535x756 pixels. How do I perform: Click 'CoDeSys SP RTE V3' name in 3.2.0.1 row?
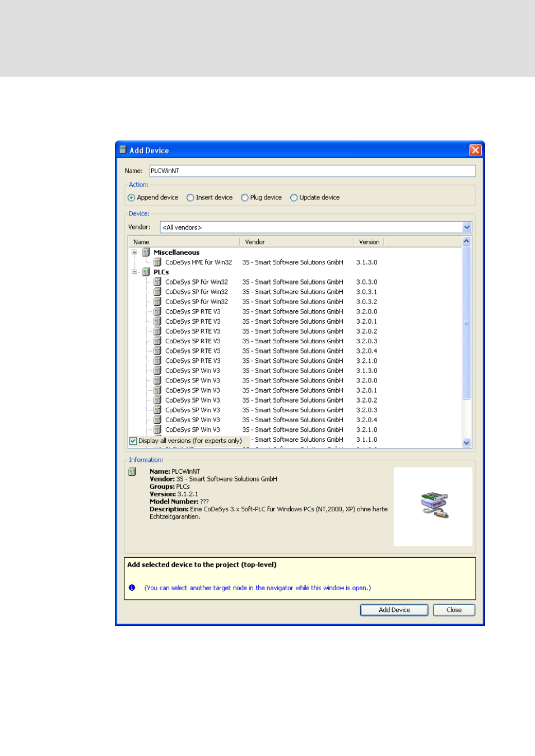(x=193, y=321)
